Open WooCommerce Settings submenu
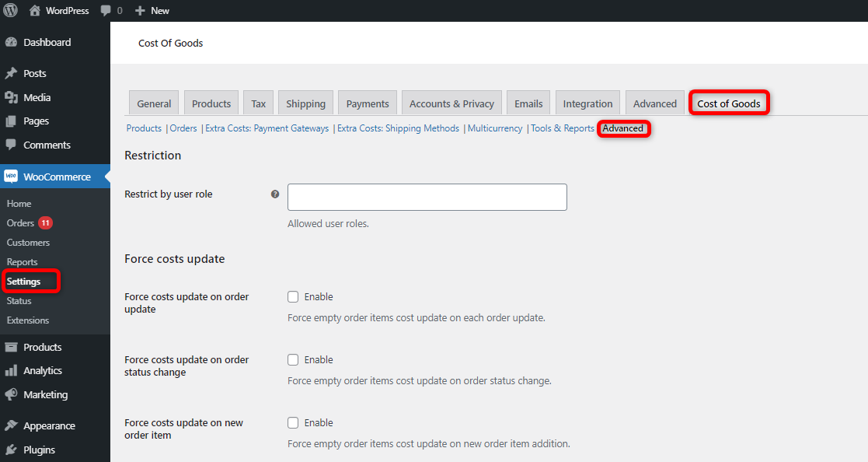868x462 pixels. click(24, 282)
